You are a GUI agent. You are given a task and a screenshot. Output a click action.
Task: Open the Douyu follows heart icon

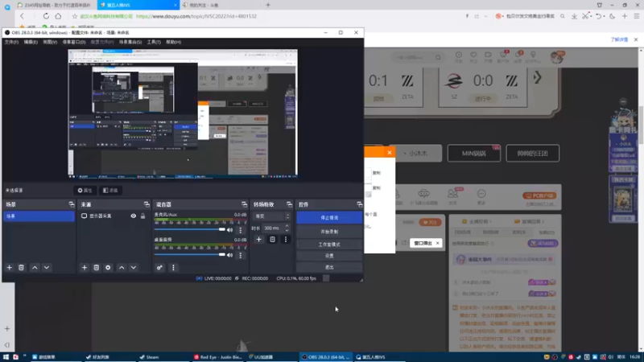[x=473, y=56]
